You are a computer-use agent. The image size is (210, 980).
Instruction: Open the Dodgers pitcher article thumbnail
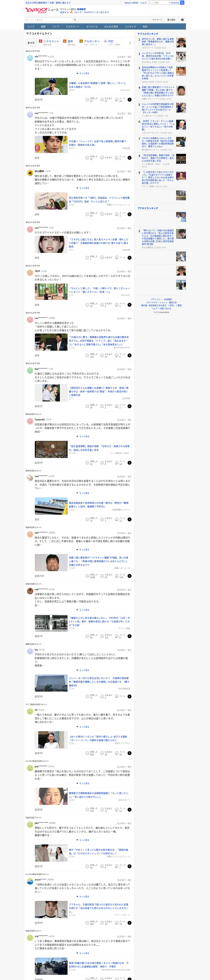[51, 87]
